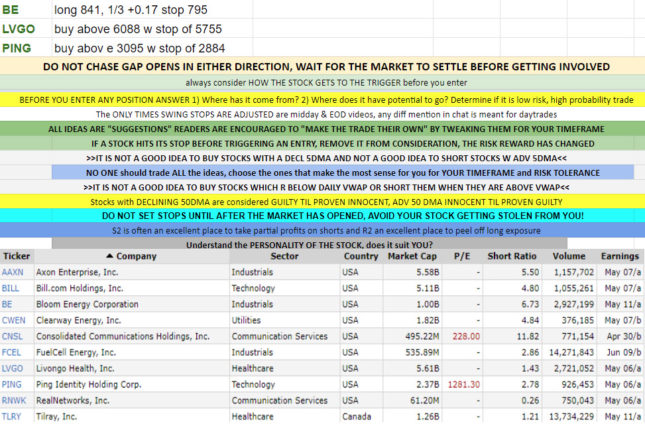
Task: Click cyan 'DO NOT SET STOPS' row
Action: [322, 215]
